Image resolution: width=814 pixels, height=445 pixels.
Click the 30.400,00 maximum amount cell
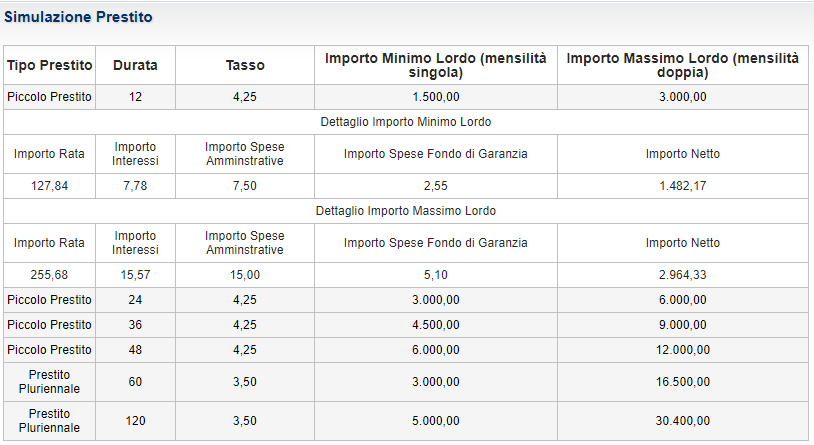click(x=682, y=421)
